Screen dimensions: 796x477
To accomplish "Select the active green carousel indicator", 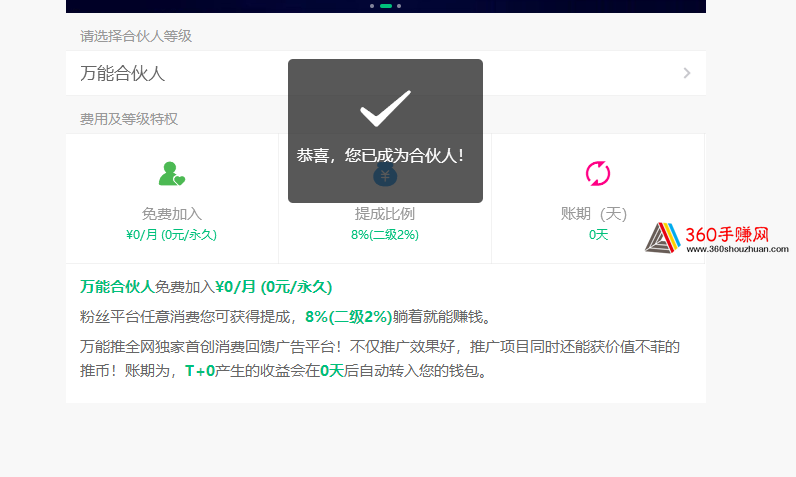I will point(386,6).
